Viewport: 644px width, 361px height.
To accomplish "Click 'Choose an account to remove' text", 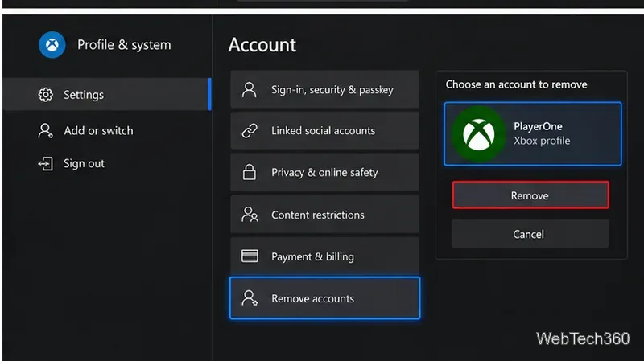I will (516, 84).
